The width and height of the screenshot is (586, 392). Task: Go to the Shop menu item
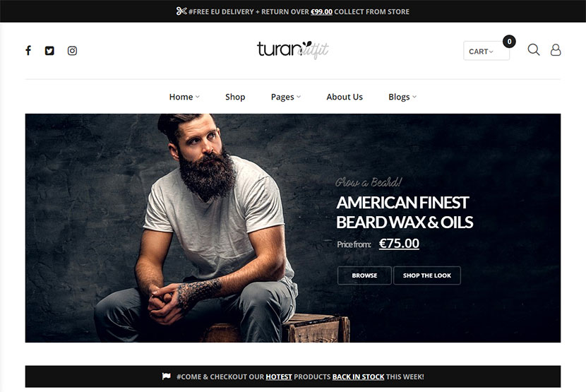[235, 97]
